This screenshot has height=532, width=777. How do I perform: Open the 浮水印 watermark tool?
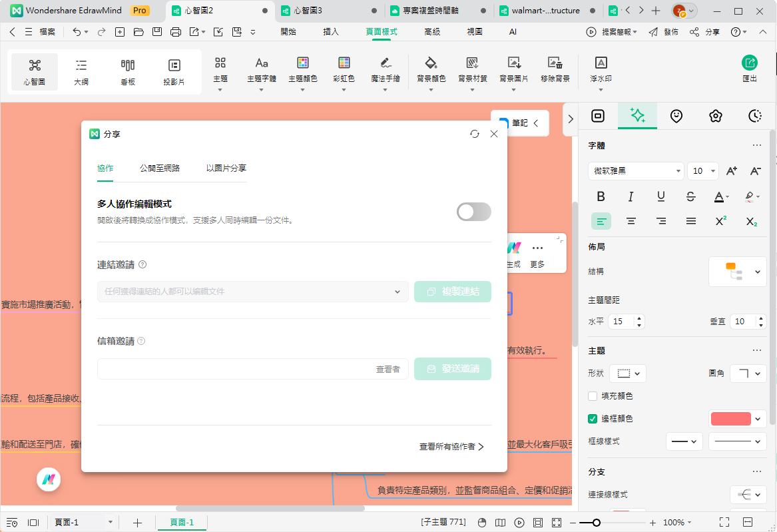coord(601,63)
